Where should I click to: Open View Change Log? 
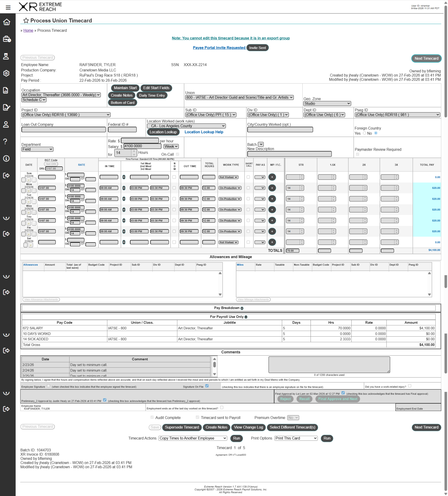coord(248,427)
